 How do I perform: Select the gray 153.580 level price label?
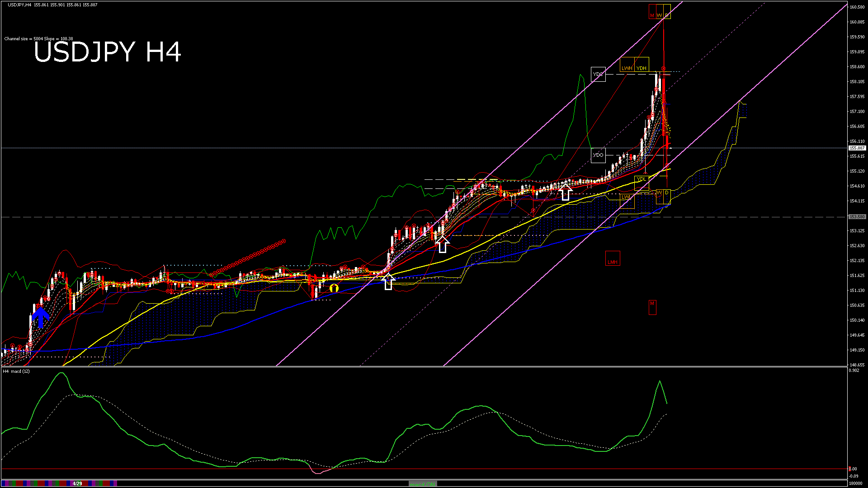click(x=857, y=217)
